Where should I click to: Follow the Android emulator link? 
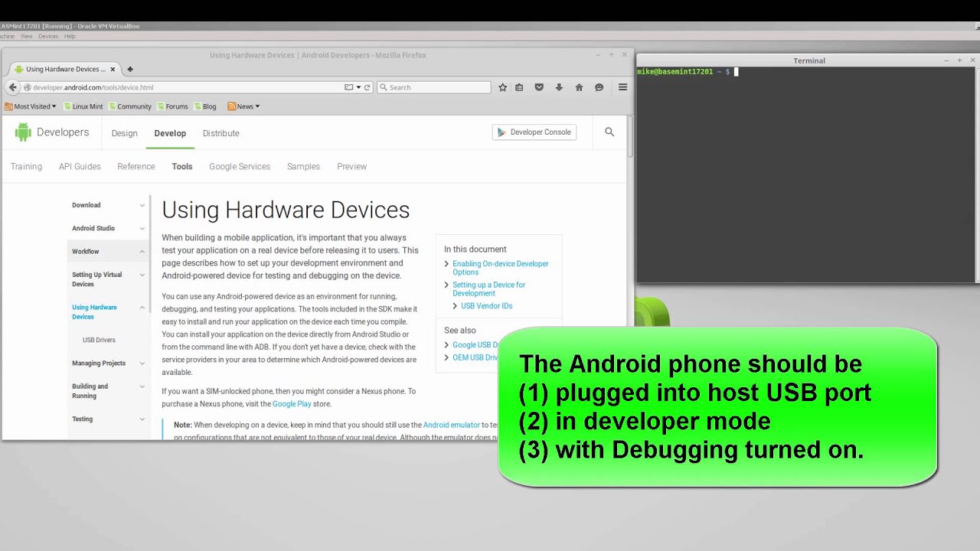point(452,425)
